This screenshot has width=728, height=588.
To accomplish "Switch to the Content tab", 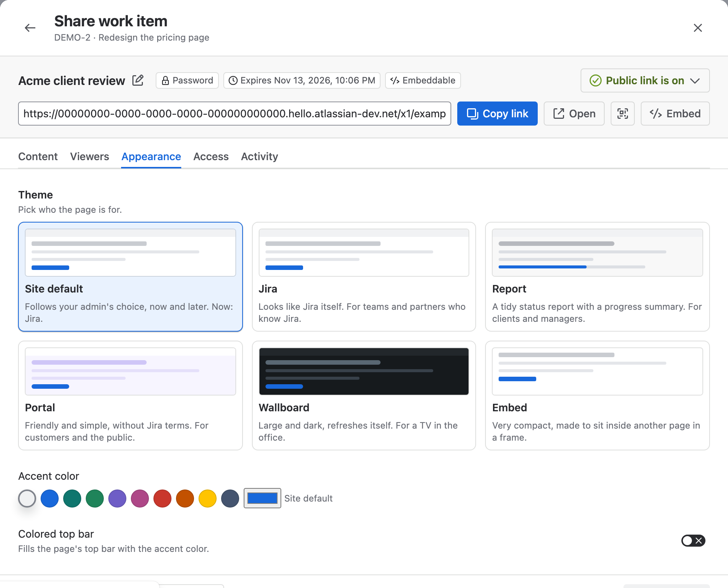I will tap(38, 156).
